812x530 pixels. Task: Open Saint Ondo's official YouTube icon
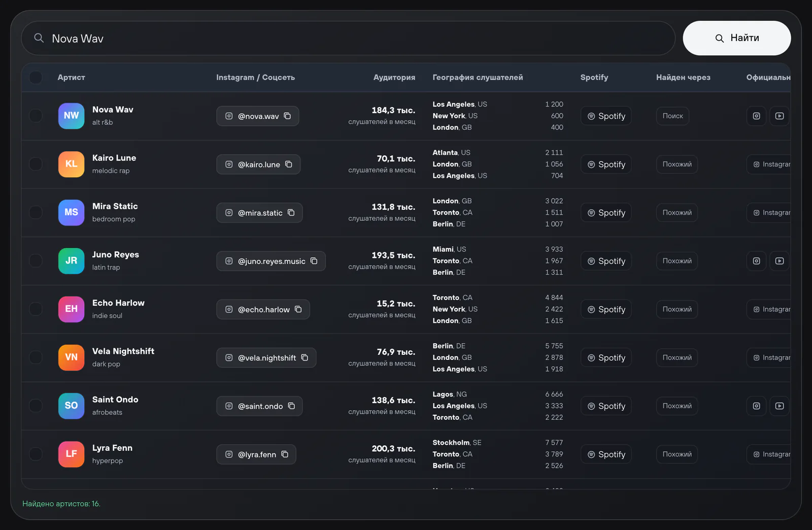click(x=780, y=406)
